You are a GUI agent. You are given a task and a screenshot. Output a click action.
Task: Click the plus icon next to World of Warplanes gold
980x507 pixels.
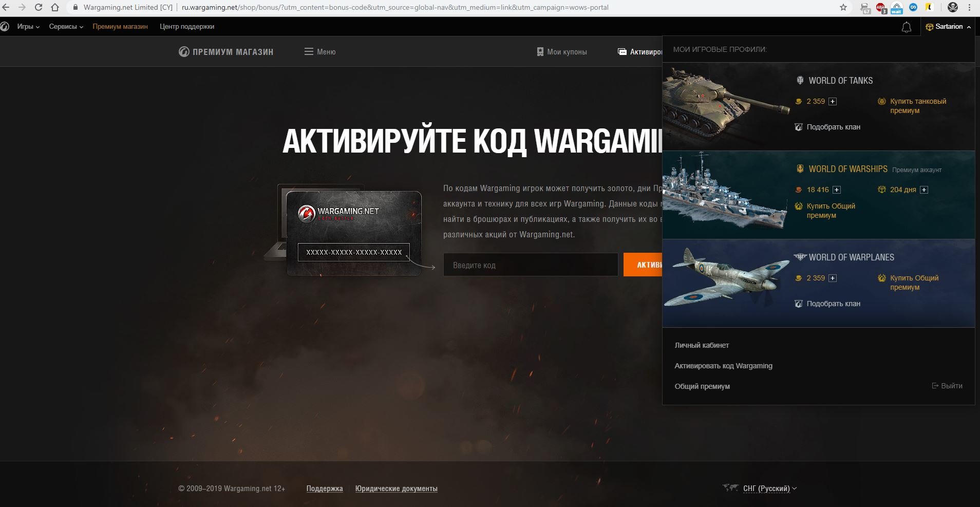[x=833, y=278]
